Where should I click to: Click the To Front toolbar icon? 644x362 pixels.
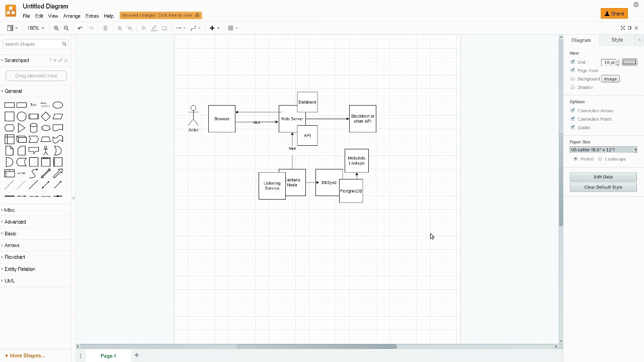[120, 28]
